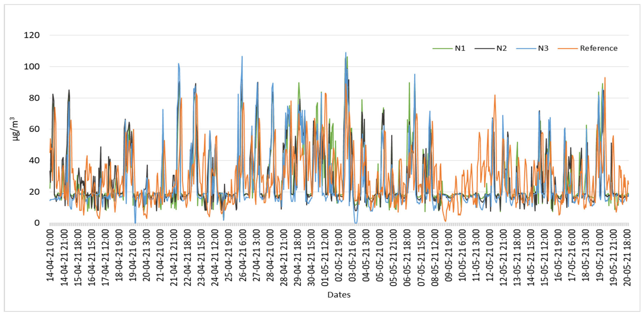The image size is (644, 316).
Task: Click the 20-05-21 18:00 date label
Action: pos(627,258)
